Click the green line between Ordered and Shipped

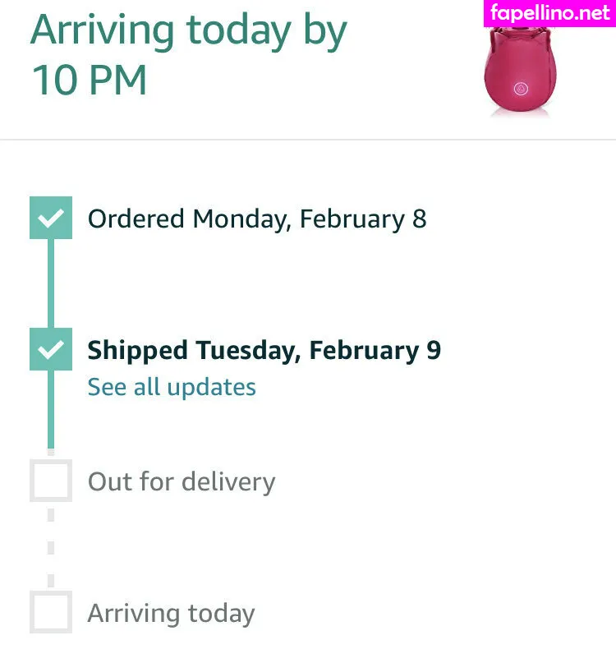(51, 283)
